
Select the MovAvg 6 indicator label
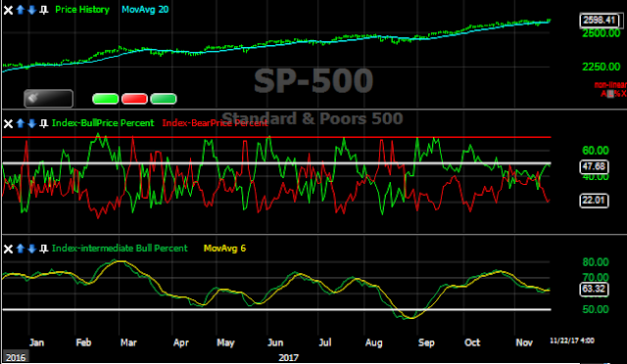(224, 249)
